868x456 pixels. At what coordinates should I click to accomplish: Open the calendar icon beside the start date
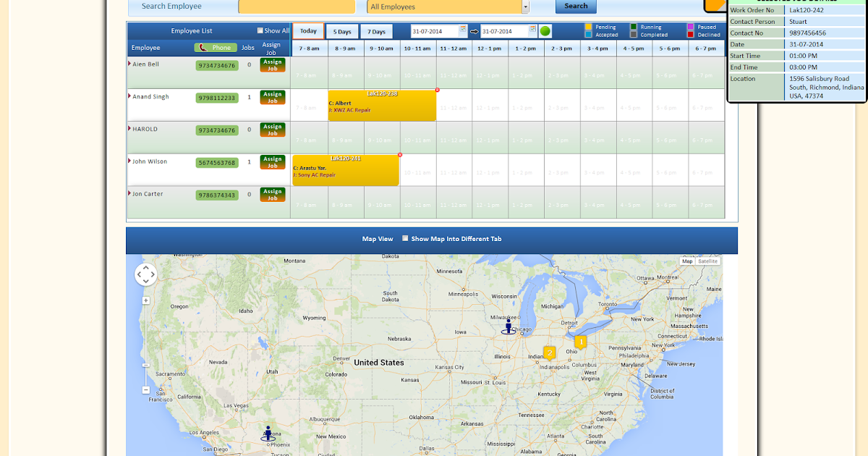pyautogui.click(x=462, y=30)
